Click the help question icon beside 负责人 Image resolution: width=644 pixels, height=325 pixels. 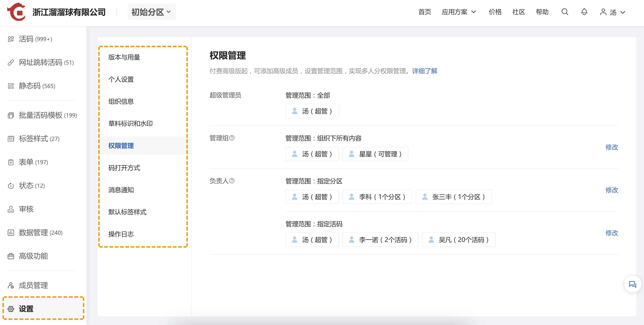[x=232, y=181]
